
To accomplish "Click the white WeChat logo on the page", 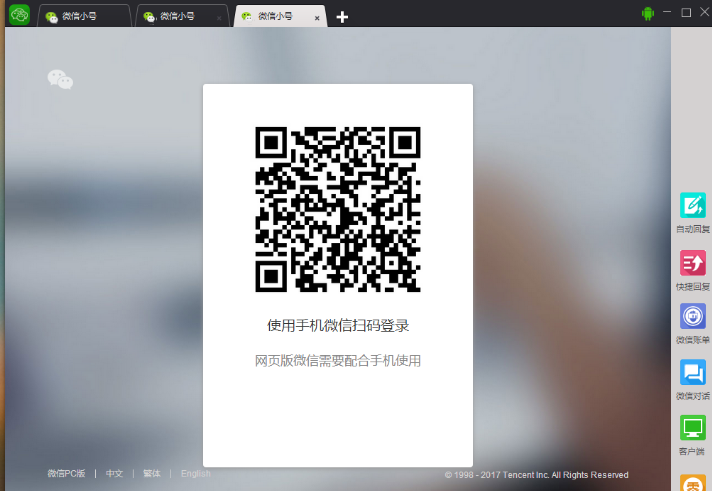I will tap(60, 79).
